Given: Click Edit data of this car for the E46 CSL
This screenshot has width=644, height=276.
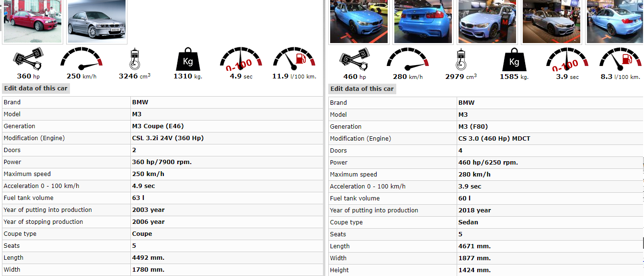Looking at the screenshot, I should [36, 88].
